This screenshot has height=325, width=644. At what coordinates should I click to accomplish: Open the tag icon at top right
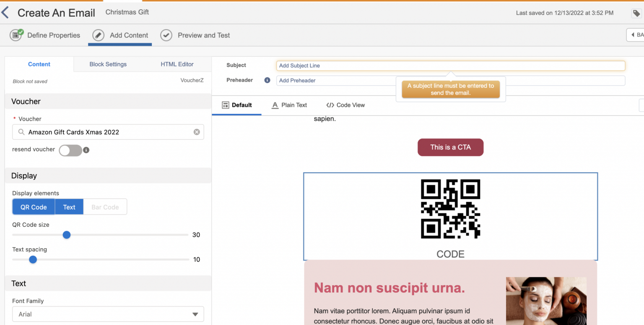click(636, 13)
